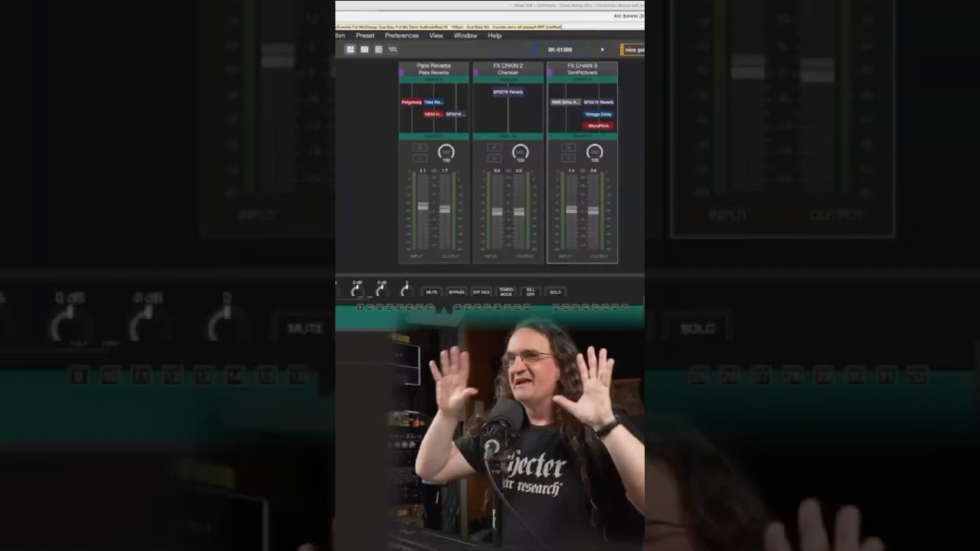The height and width of the screenshot is (551, 980).
Task: Open the View menu
Action: coord(436,35)
